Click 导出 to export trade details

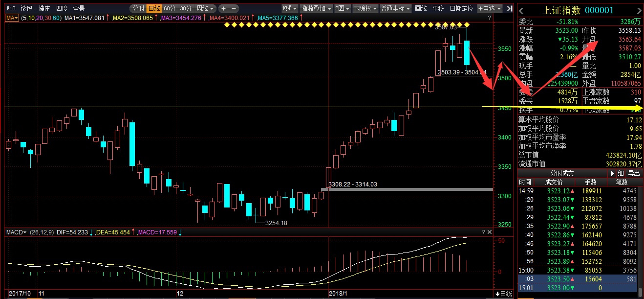tap(634, 173)
